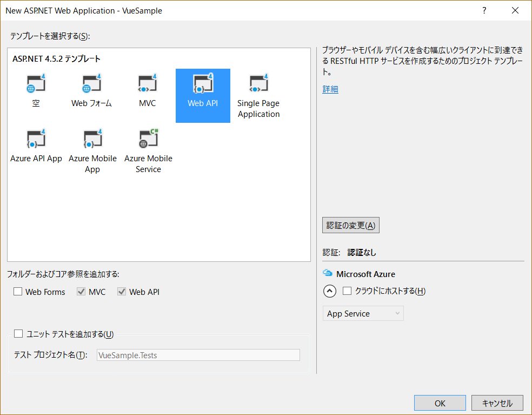Select the 空 (Empty) template icon

click(x=36, y=83)
